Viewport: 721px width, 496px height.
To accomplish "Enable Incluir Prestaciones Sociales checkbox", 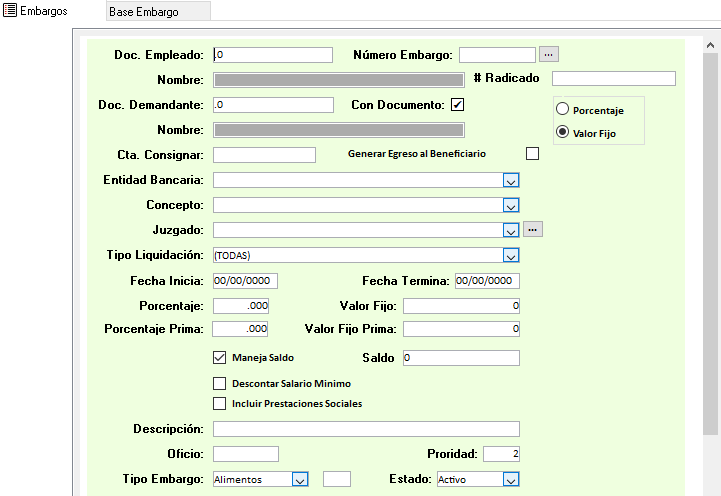I will (x=220, y=404).
